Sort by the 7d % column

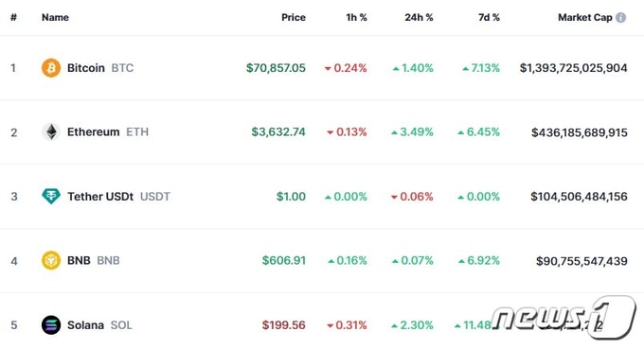(x=489, y=18)
